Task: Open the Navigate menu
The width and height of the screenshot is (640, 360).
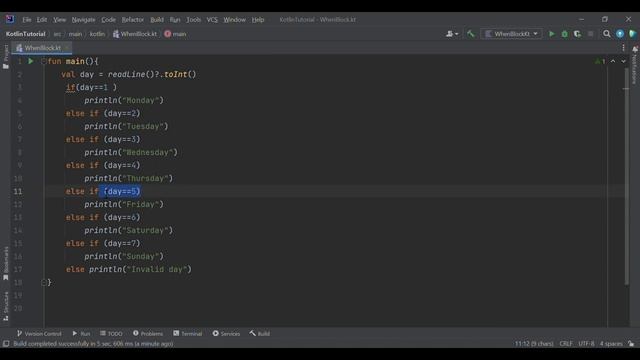Action: click(83, 20)
